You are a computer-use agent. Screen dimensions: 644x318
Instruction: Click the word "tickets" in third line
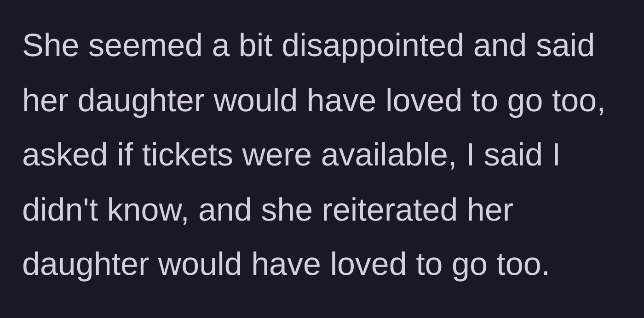pyautogui.click(x=187, y=155)
